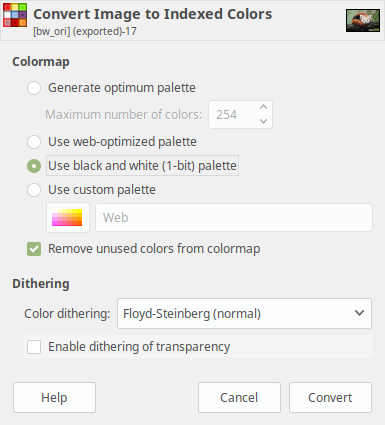Increase maximum number of colors with up arrow

click(x=263, y=107)
